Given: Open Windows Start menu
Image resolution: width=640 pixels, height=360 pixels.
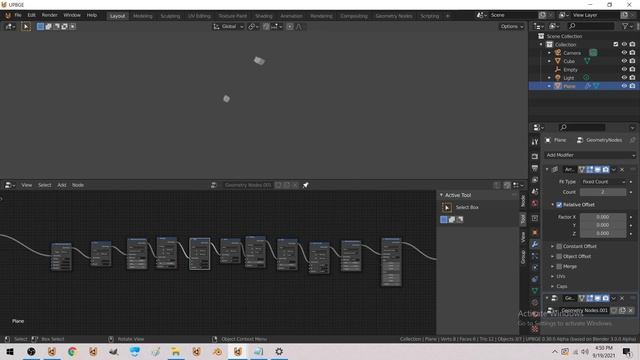Looking at the screenshot, I should pos(10,351).
